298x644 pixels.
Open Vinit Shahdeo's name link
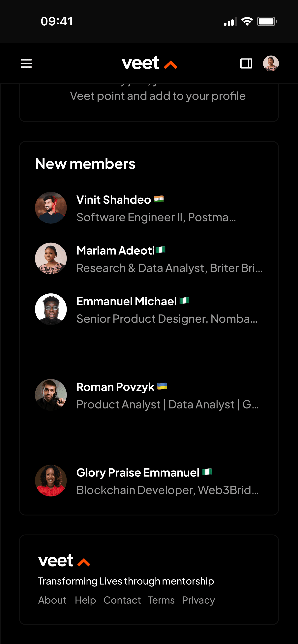click(x=114, y=200)
